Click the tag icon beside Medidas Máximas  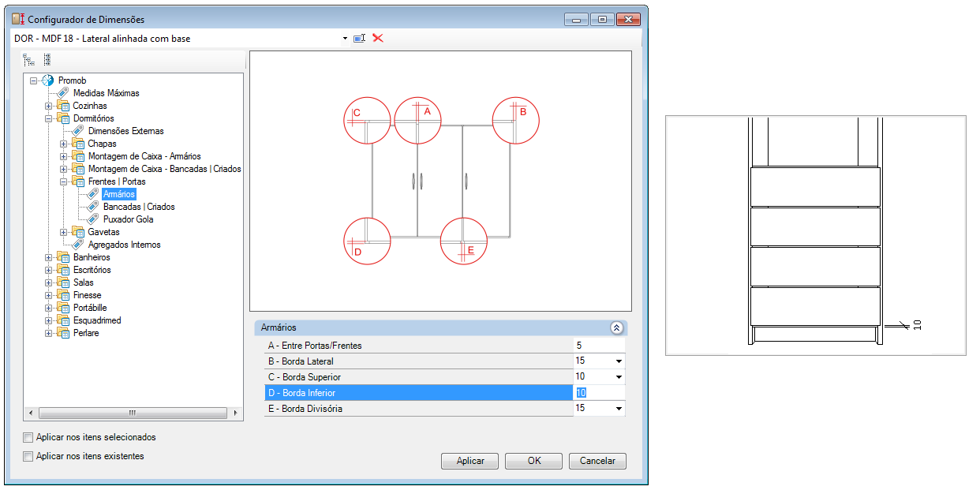tap(64, 93)
